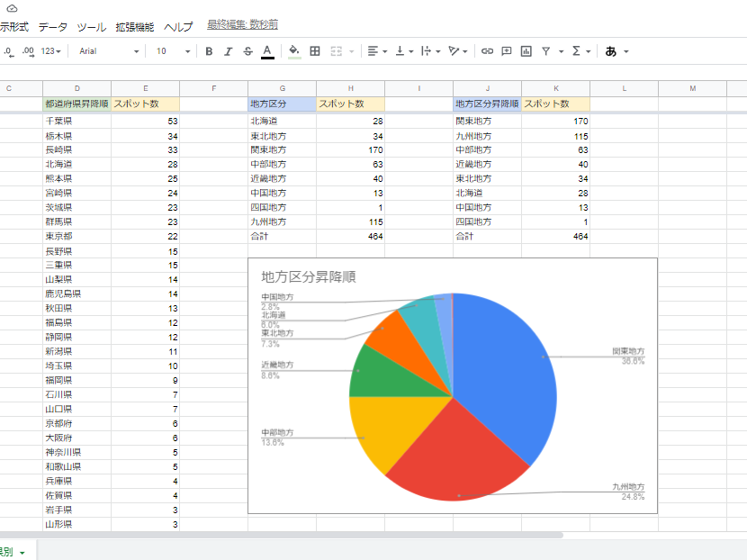Open the fill color bucket tool
The height and width of the screenshot is (560, 747).
[294, 51]
